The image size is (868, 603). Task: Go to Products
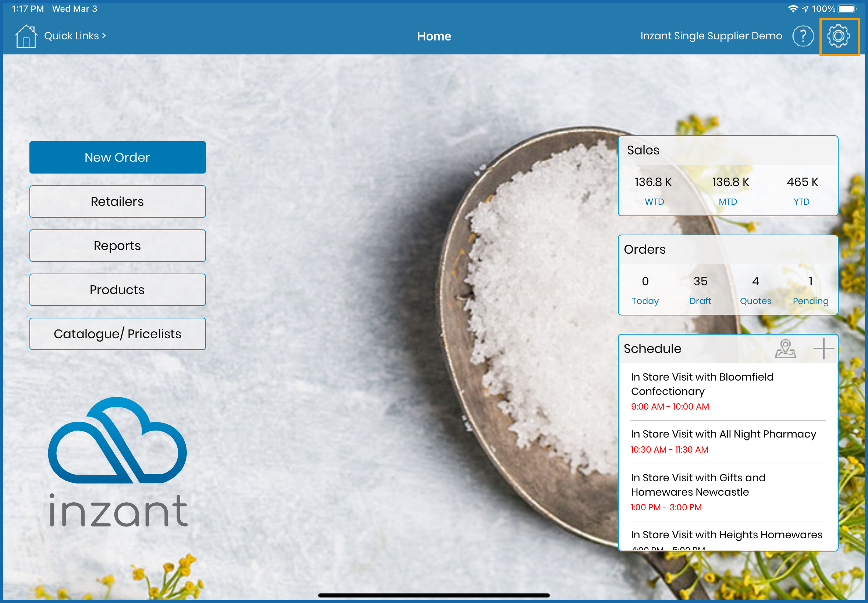click(x=118, y=290)
